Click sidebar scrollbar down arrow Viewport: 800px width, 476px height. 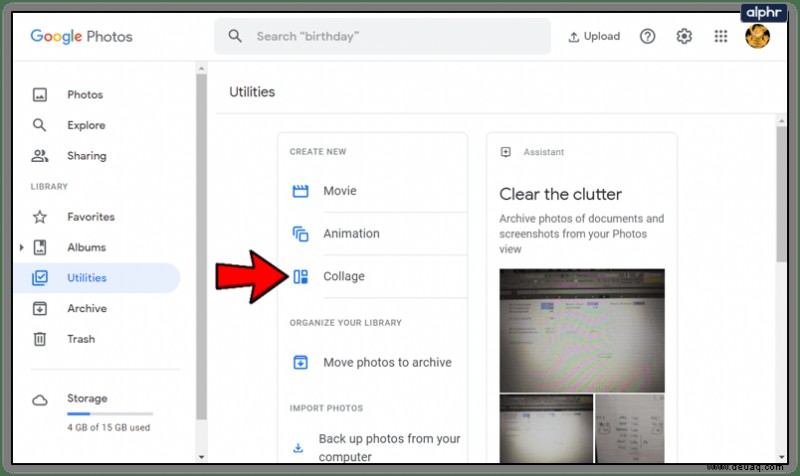tap(202, 457)
